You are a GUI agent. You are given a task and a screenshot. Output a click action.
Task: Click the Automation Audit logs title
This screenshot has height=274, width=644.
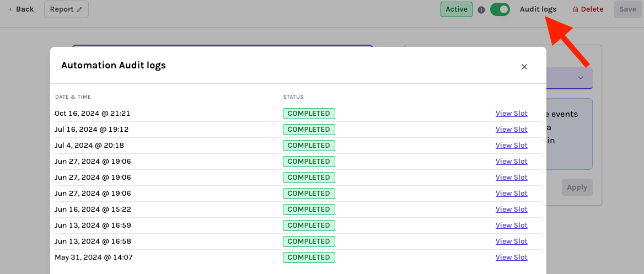[x=114, y=65]
